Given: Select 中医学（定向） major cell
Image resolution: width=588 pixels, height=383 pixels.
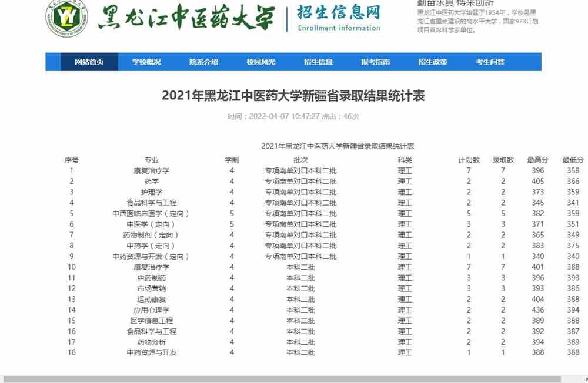Looking at the screenshot, I should click(151, 224).
